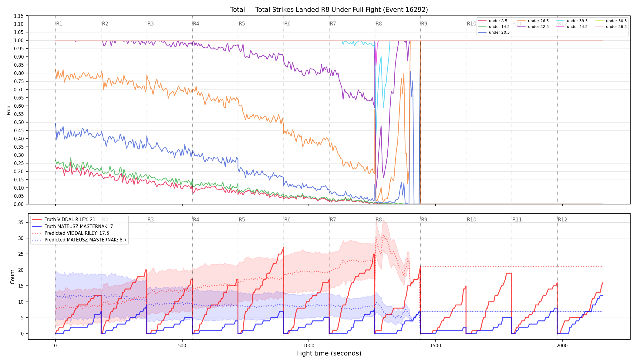Click the R4 round marker in bottom chart
The height and width of the screenshot is (364, 637).
point(196,220)
